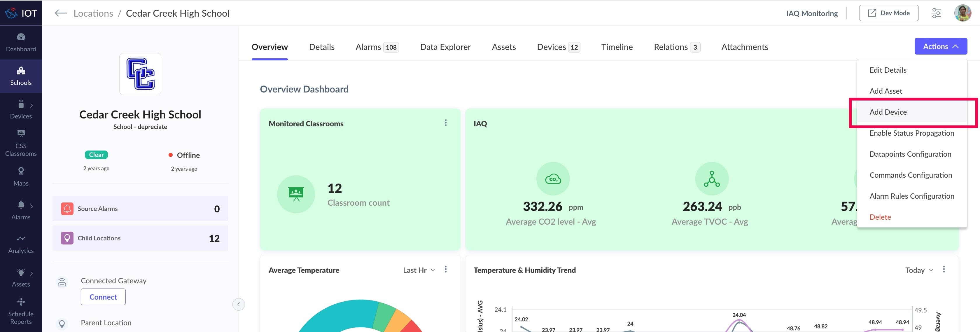Image resolution: width=980 pixels, height=332 pixels.
Task: Open the Today range dropdown
Action: click(x=919, y=270)
